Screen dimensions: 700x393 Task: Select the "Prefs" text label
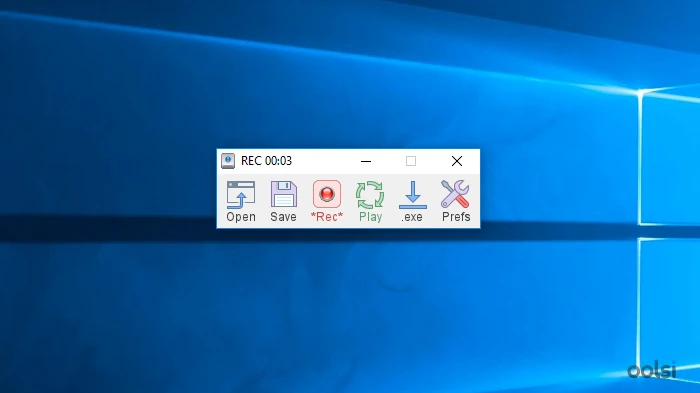[x=456, y=217]
